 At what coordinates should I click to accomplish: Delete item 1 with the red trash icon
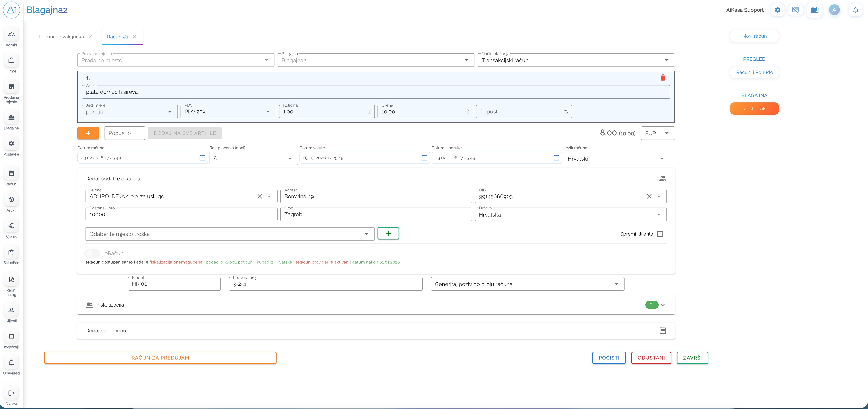(663, 78)
